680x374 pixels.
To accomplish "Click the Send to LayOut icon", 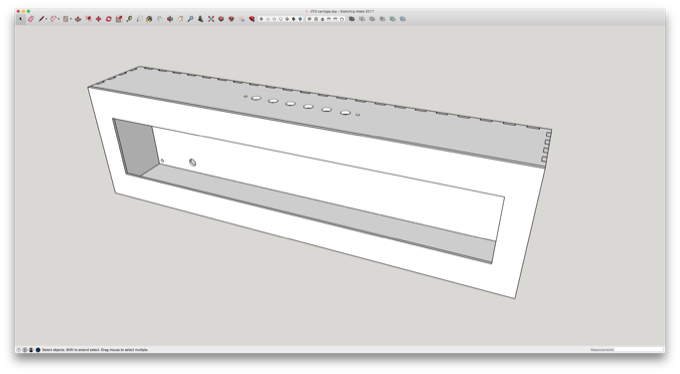I will [242, 19].
